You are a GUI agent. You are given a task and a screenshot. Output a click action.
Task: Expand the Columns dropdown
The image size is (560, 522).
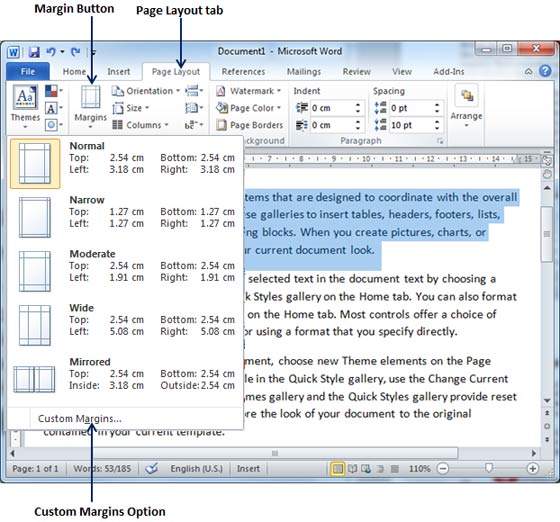pos(140,125)
